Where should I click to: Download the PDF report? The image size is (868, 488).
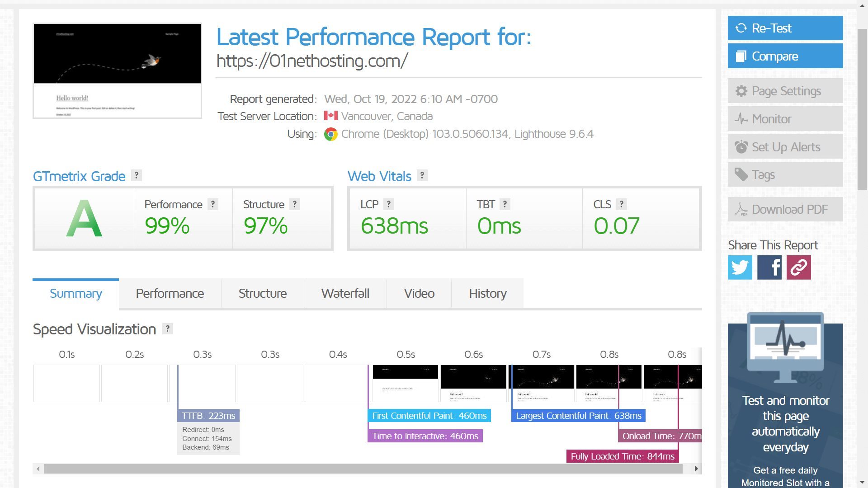tap(785, 209)
